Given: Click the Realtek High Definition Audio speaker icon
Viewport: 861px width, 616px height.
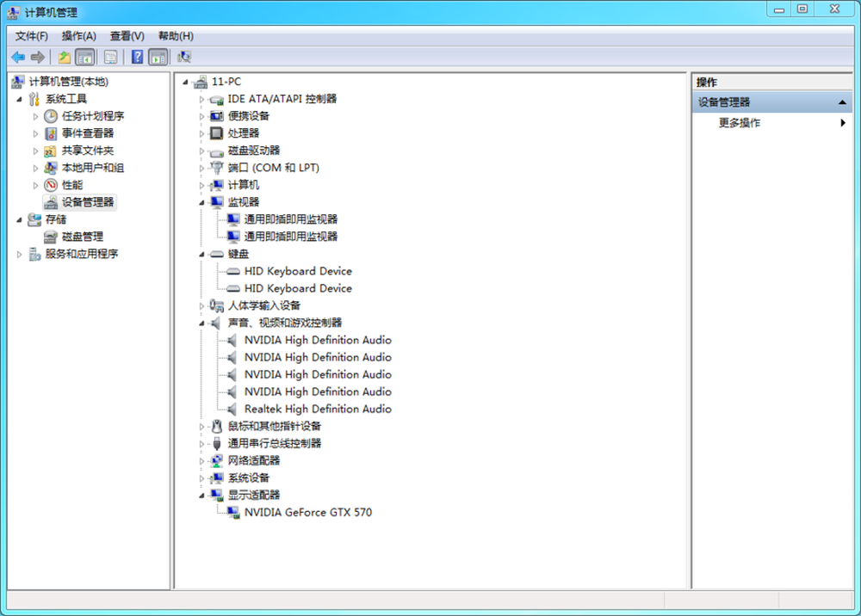Looking at the screenshot, I should point(232,410).
